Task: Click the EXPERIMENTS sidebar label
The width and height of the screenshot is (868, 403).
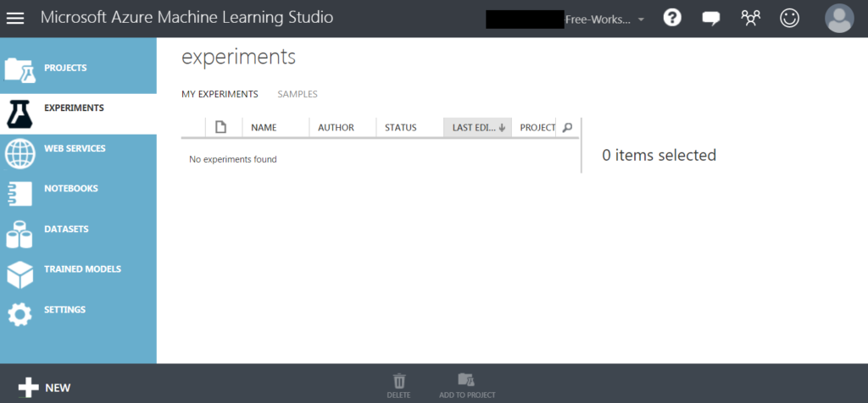Action: coord(74,108)
